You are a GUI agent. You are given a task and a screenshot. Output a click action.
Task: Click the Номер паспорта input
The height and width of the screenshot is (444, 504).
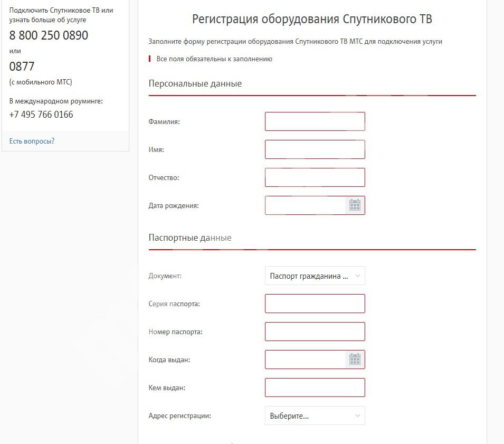click(x=315, y=332)
